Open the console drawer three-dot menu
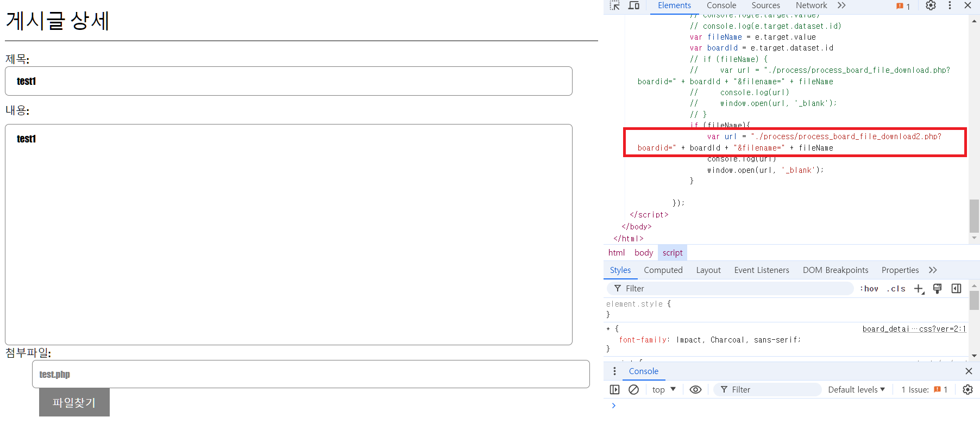The height and width of the screenshot is (423, 980). [614, 371]
